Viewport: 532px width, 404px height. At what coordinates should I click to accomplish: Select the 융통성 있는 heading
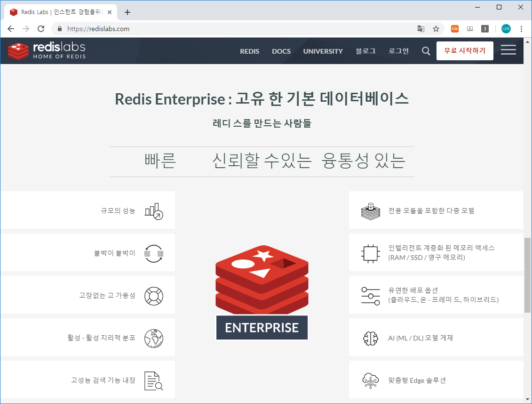pyautogui.click(x=364, y=161)
